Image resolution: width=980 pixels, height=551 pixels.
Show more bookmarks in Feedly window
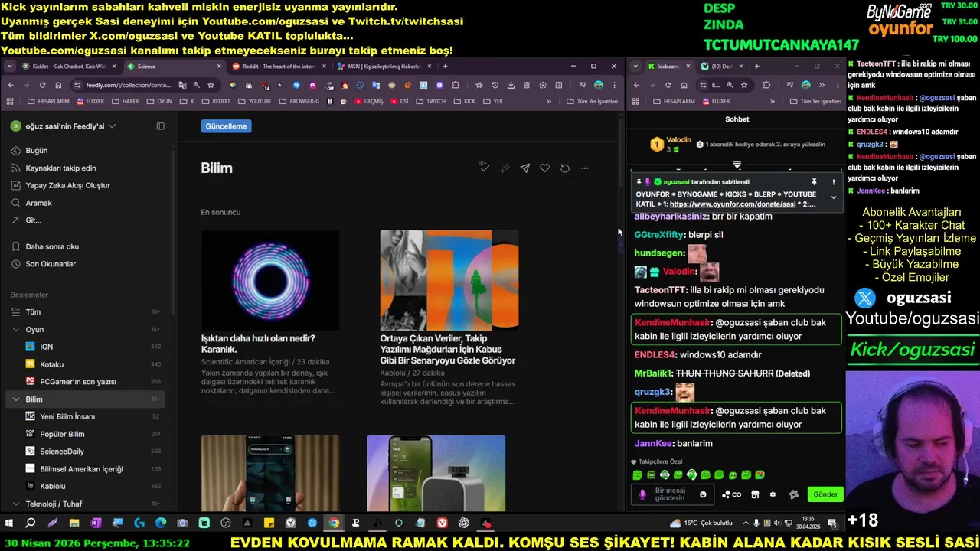tap(548, 101)
